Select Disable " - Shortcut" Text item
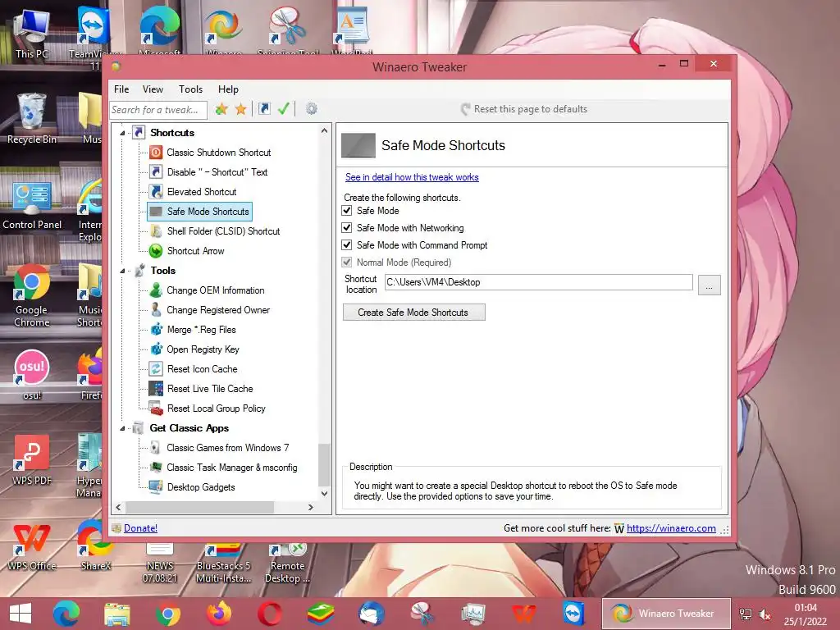840x630 pixels. [217, 172]
